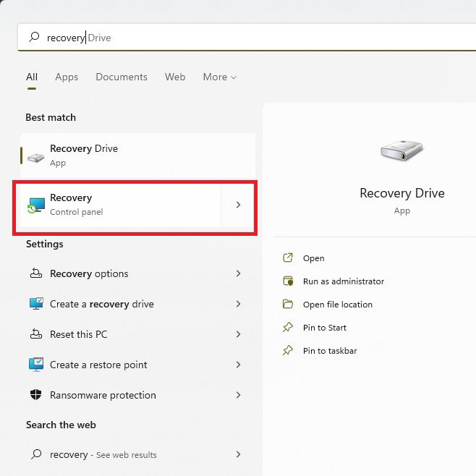Click the Ransomware protection shield icon
The image size is (476, 476).
click(x=36, y=395)
